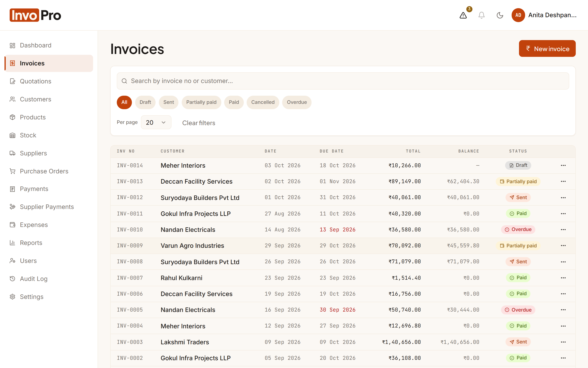Click the Audit Log history icon
This screenshot has height=368, width=588.
[12, 279]
